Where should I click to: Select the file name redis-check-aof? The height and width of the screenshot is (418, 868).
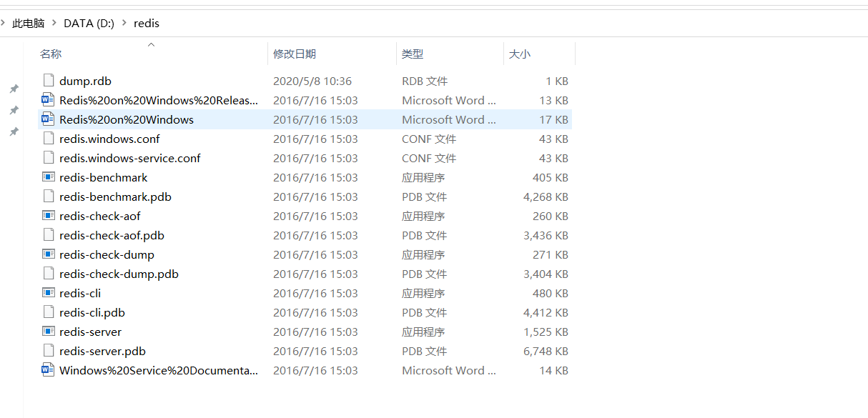click(100, 216)
